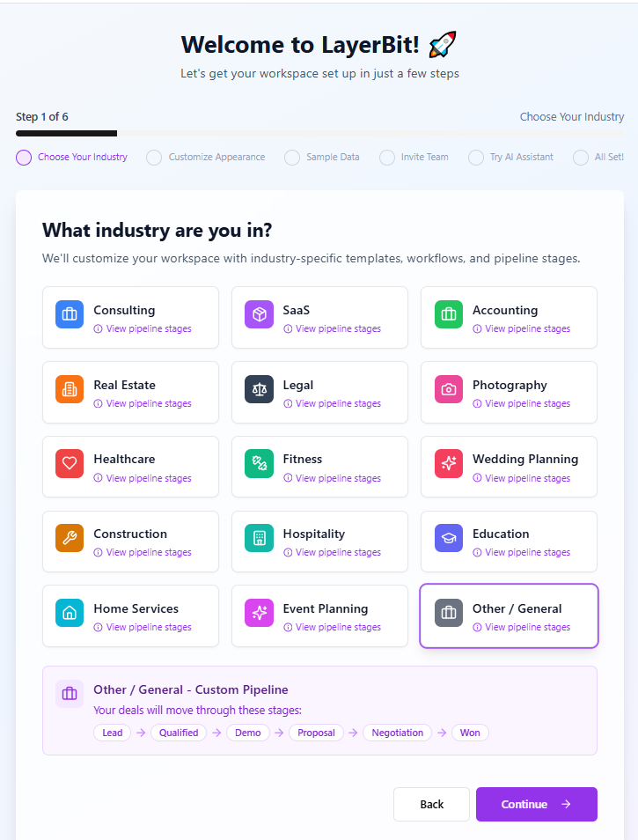Click the pink Photography camera icon

click(x=448, y=389)
